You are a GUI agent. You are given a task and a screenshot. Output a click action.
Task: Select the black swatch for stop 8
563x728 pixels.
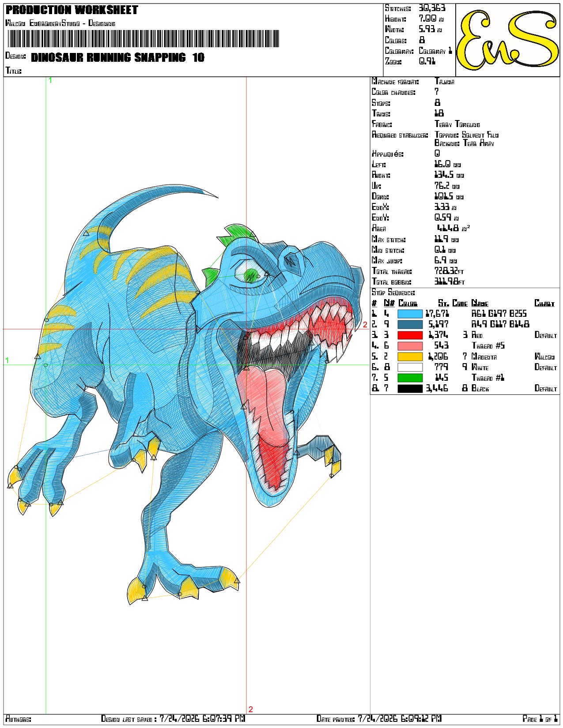(x=410, y=388)
